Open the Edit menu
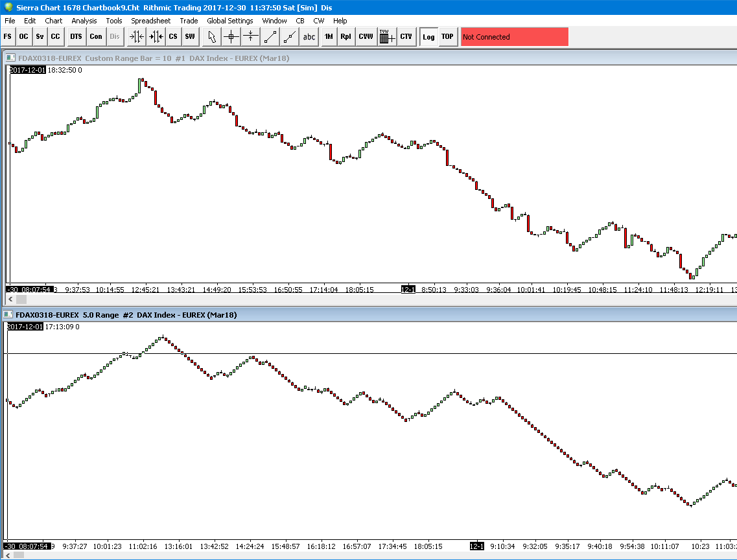The width and height of the screenshot is (737, 560). pyautogui.click(x=30, y=21)
